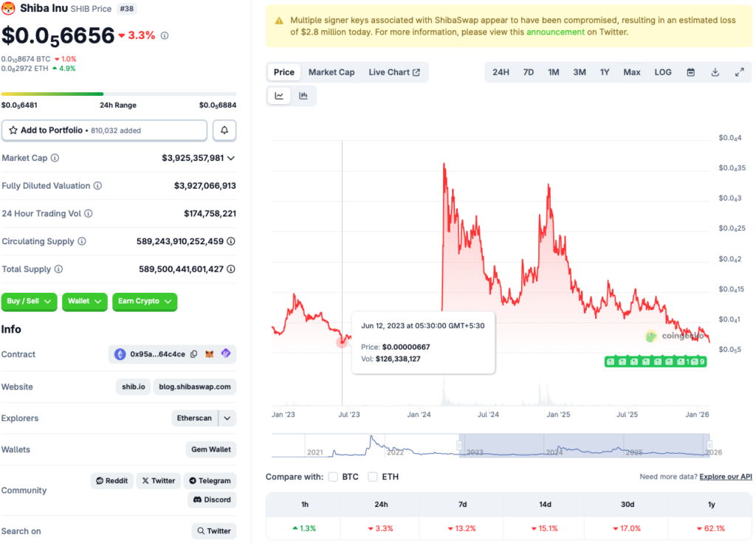
Task: Click the price alert bell icon
Action: [224, 130]
